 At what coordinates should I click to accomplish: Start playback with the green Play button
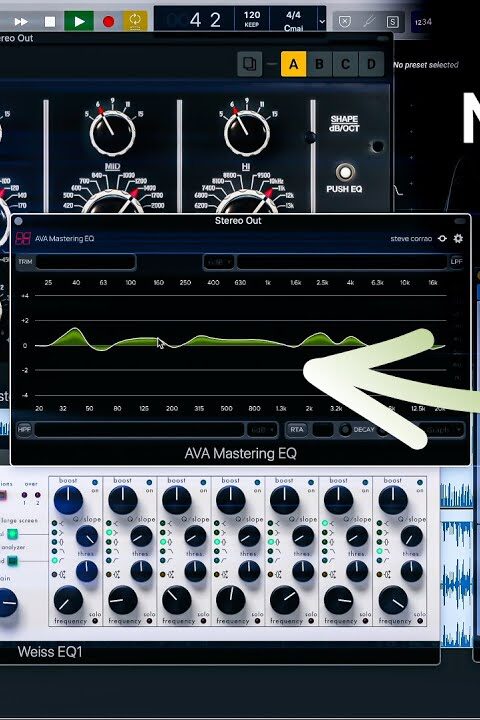pyautogui.click(x=79, y=21)
